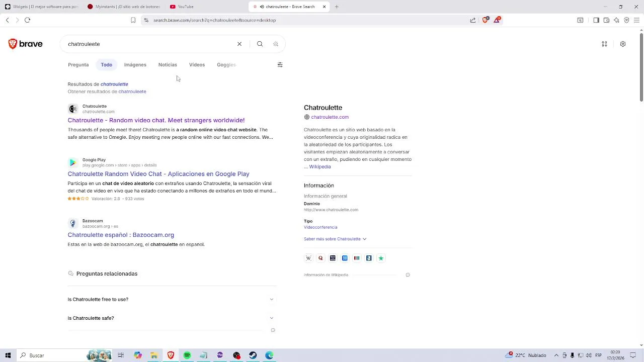Click the Wikipedia icon in the Chatroulette profiles row
Screen dimensions: 644x362
click(x=308, y=258)
